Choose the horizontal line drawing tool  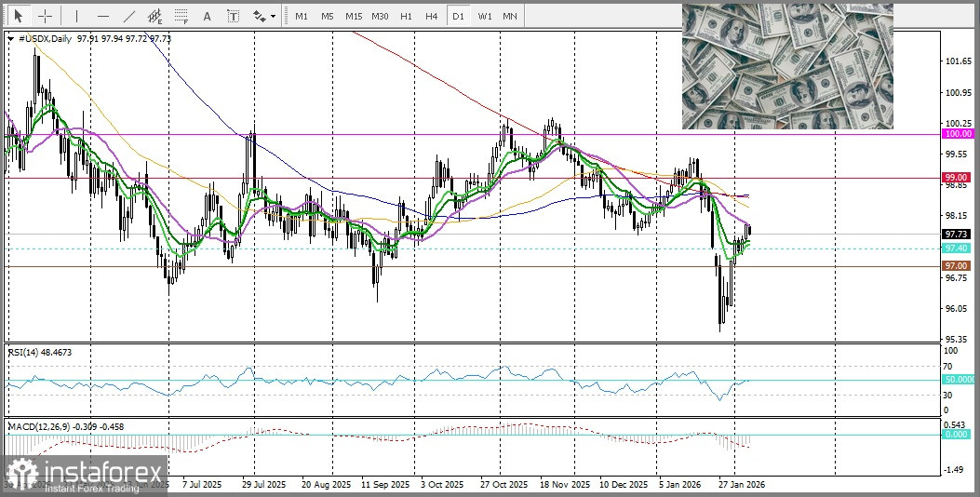pyautogui.click(x=102, y=16)
